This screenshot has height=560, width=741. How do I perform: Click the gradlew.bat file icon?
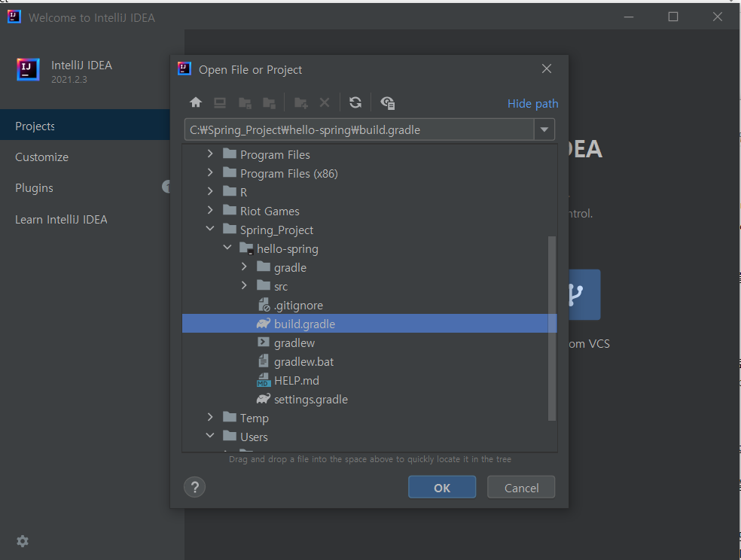264,361
